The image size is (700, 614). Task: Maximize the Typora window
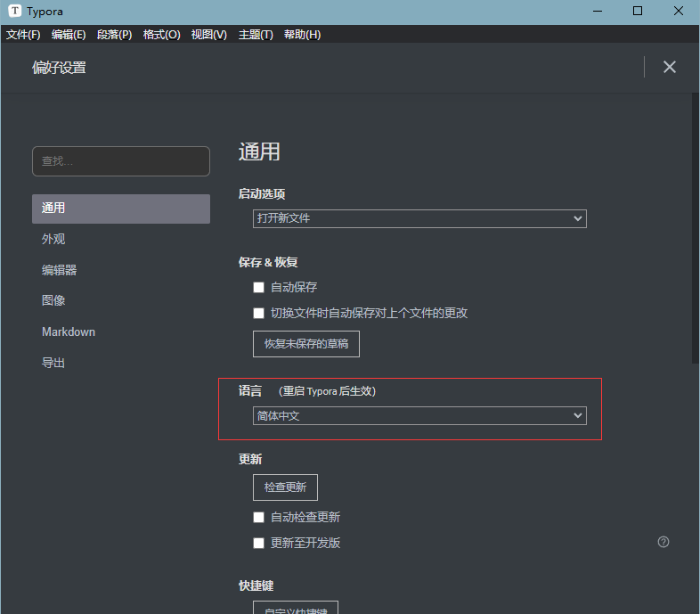638,12
